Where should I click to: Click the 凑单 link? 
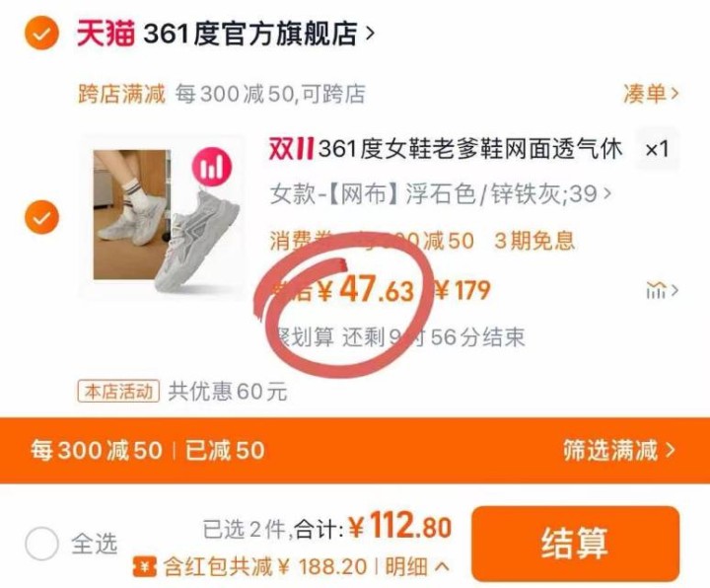[x=651, y=94]
